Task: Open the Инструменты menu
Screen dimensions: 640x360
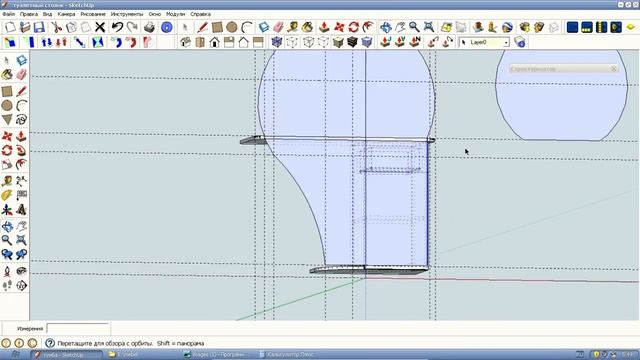Action: (x=127, y=14)
